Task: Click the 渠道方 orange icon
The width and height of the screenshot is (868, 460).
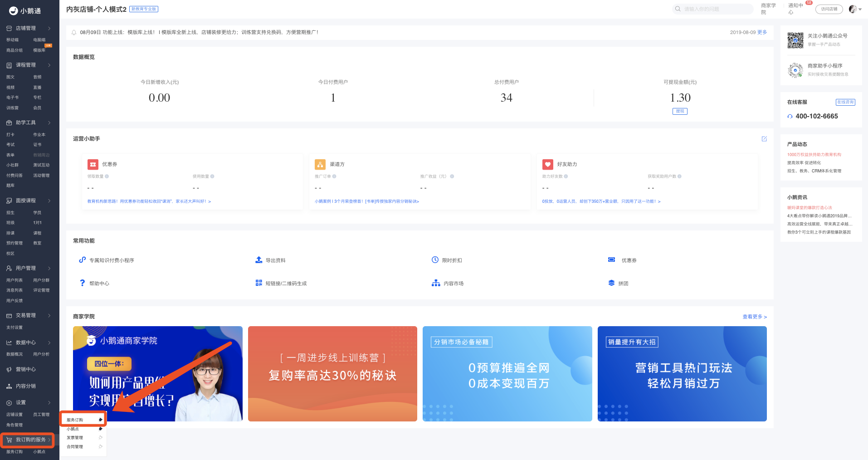Action: coord(320,164)
